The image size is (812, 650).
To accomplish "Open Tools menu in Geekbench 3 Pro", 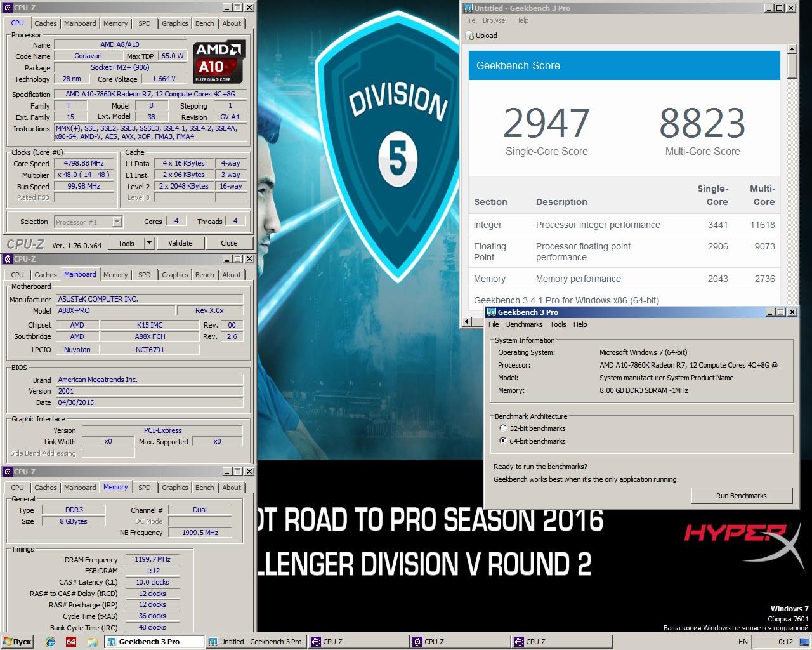I will (x=558, y=324).
